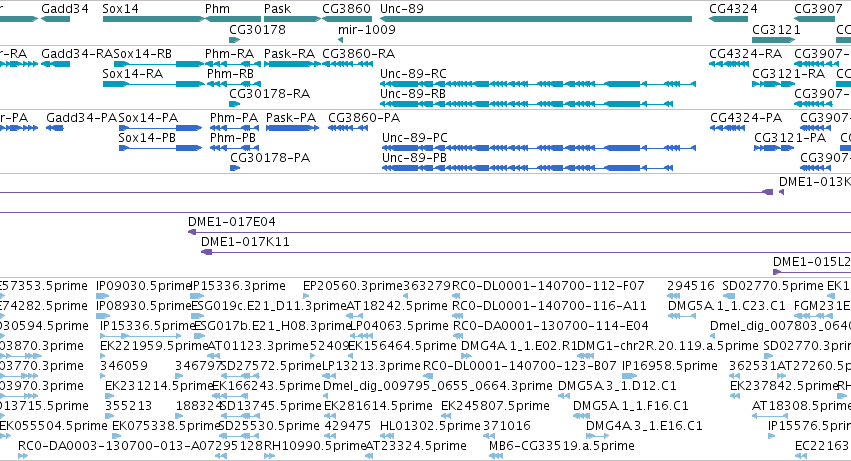Viewport: 851px width, 461px height.
Task: Click the Pask gene label
Action: tap(277, 9)
